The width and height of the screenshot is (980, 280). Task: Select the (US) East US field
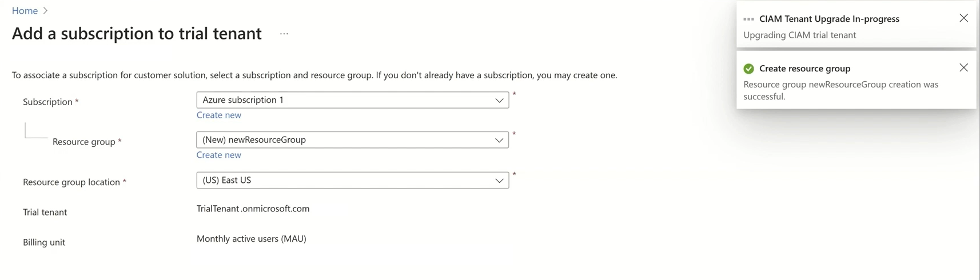(353, 180)
